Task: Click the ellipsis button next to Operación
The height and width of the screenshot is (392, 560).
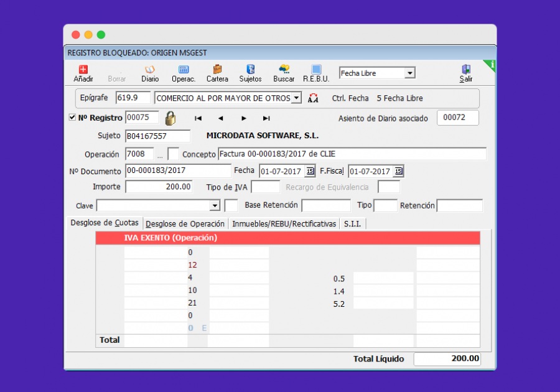Action: [x=160, y=156]
